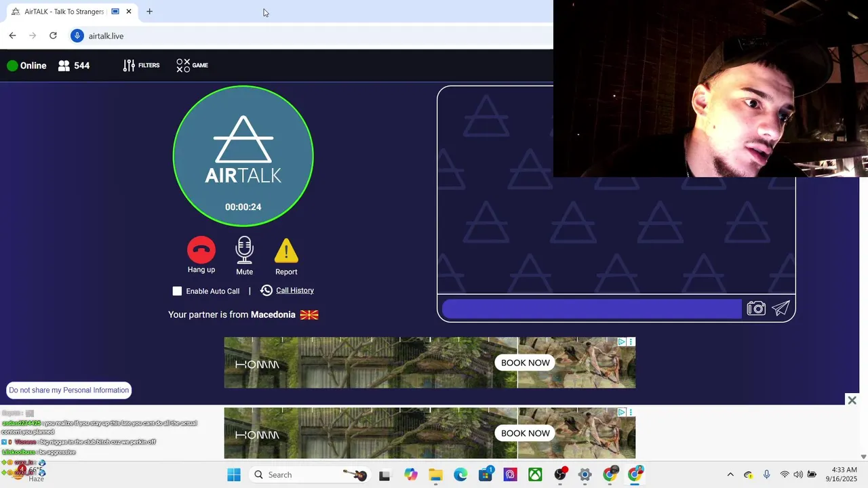
Task: Open the Windows Start menu
Action: (x=234, y=474)
